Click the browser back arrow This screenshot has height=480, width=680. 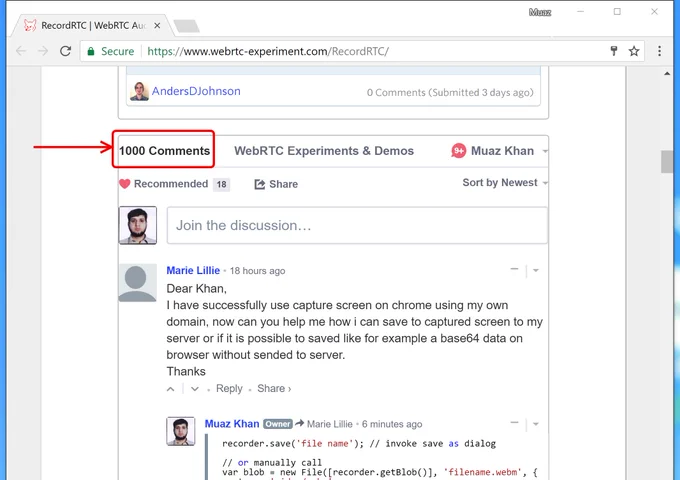21,51
